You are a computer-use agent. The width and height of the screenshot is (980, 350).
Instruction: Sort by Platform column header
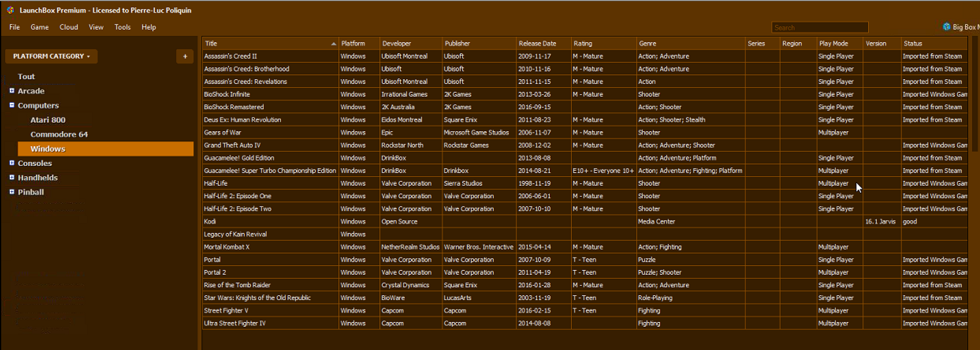coord(359,43)
